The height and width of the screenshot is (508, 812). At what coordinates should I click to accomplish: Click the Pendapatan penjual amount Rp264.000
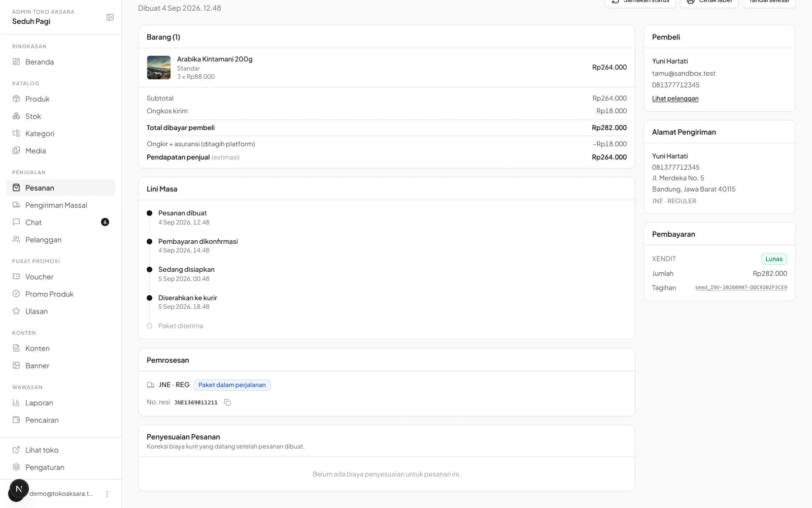(x=609, y=157)
